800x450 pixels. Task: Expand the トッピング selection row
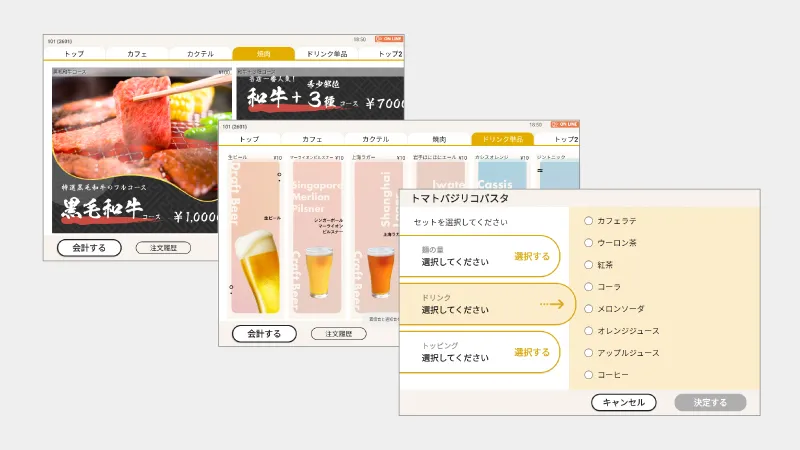(478, 352)
